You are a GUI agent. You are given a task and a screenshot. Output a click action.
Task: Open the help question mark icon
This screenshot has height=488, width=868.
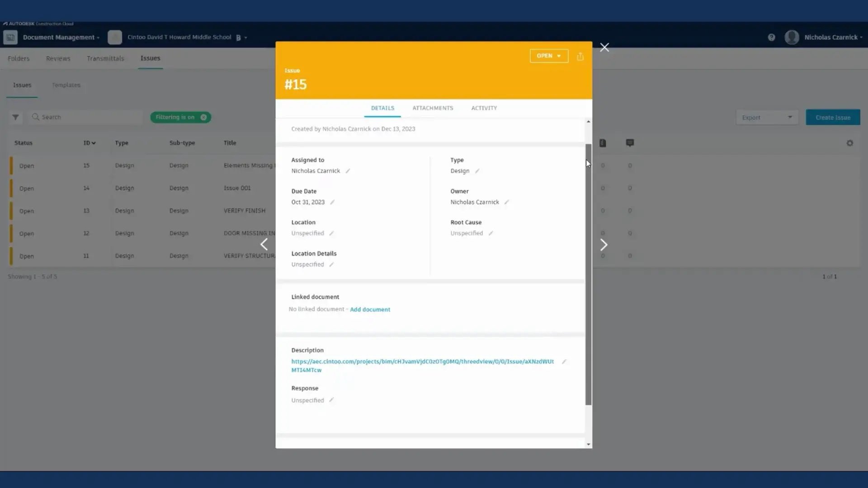click(771, 38)
